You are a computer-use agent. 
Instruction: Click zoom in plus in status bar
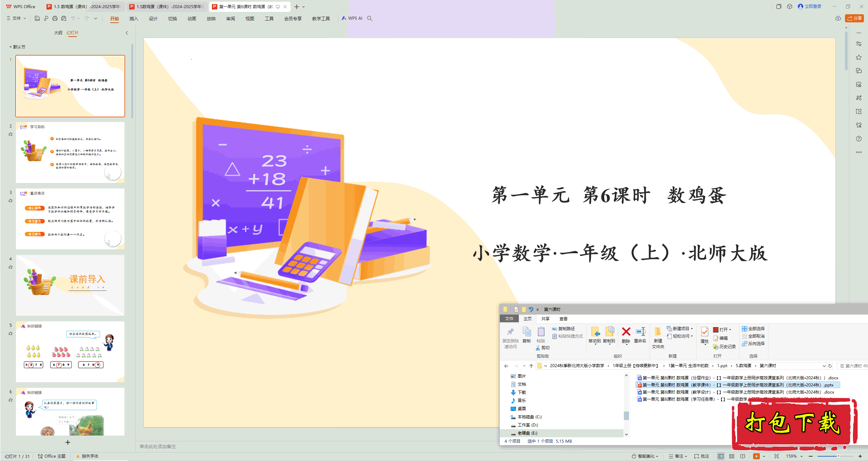coord(860,456)
